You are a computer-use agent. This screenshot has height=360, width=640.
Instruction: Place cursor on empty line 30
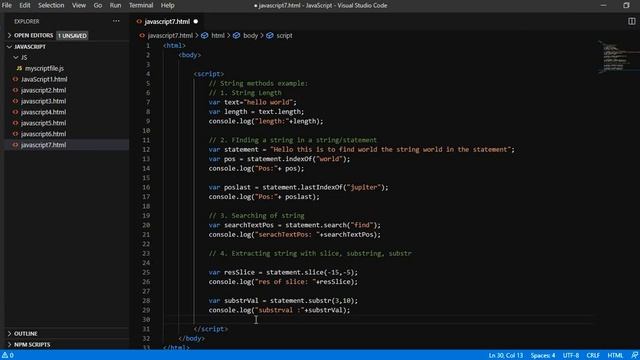(378, 320)
